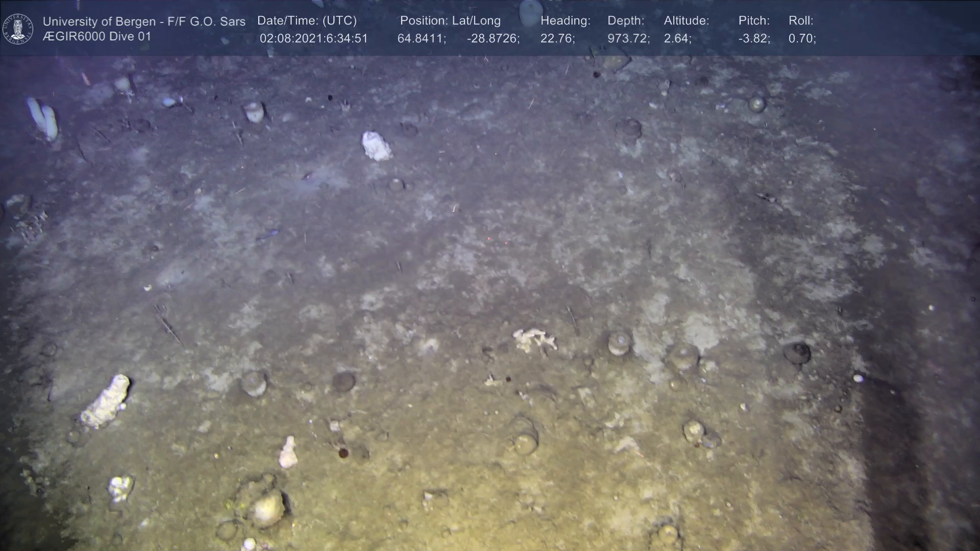Select the ÆGIR6000 Dive 01 label
This screenshot has width=980, height=551.
[x=97, y=37]
